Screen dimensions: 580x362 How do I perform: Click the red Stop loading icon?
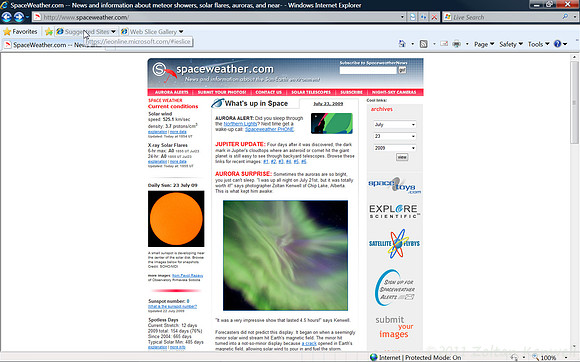coord(434,17)
